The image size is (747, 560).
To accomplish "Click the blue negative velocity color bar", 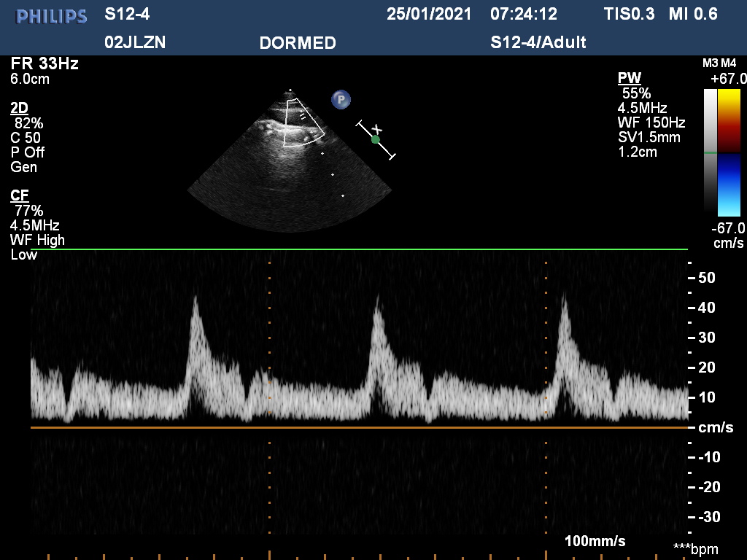I will (729, 184).
